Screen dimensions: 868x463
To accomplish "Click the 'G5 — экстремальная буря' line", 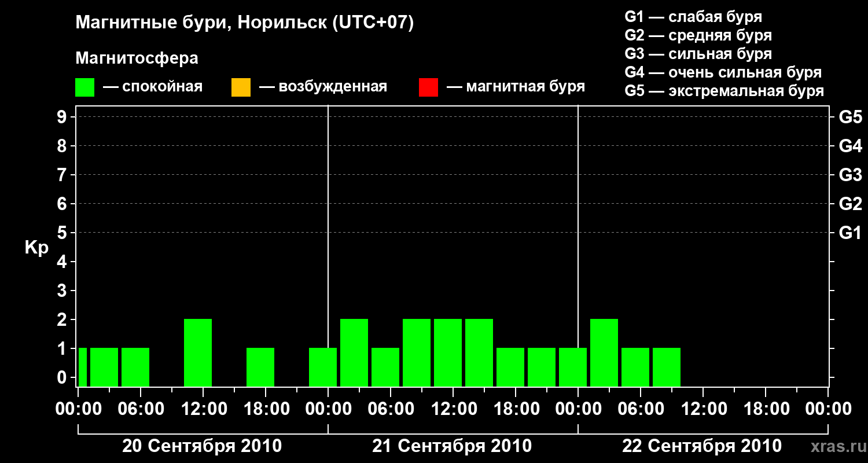I will click(x=724, y=91).
